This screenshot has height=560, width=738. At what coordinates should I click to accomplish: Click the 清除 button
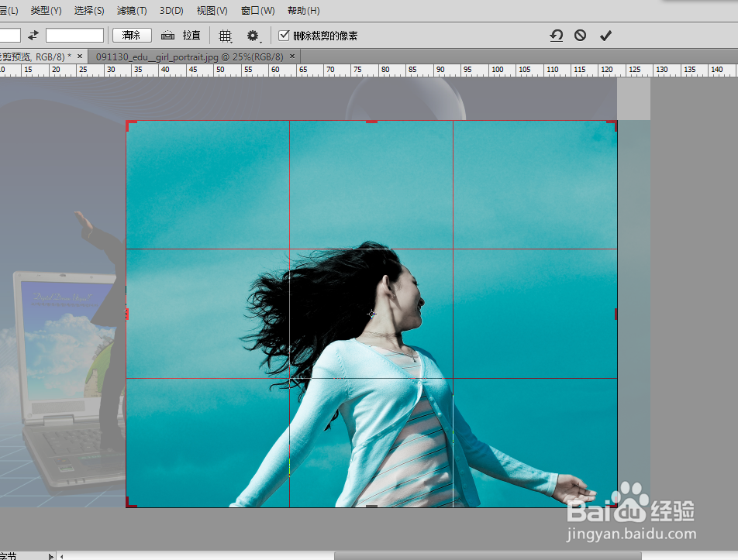tap(132, 36)
